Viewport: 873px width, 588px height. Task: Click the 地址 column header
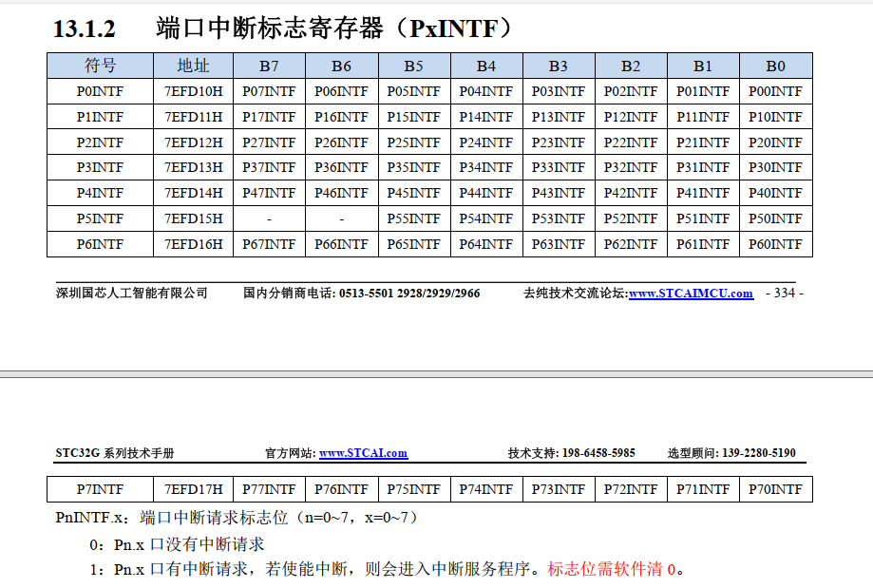[193, 66]
